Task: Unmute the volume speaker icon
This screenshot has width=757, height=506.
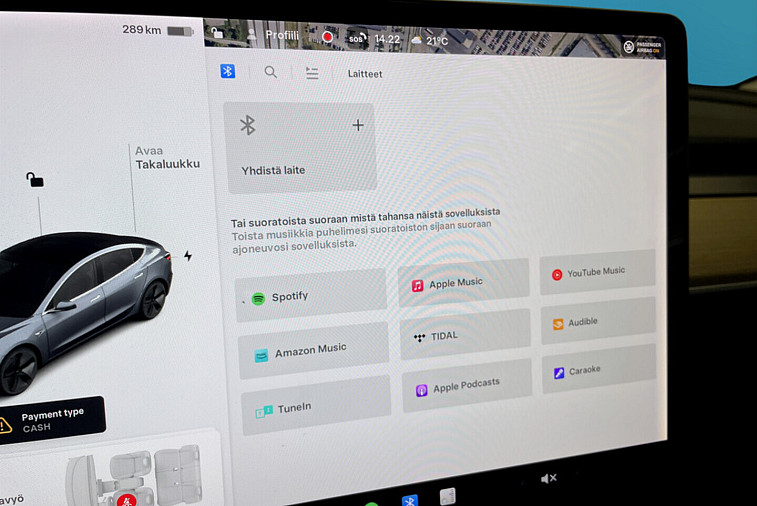Action: point(548,479)
